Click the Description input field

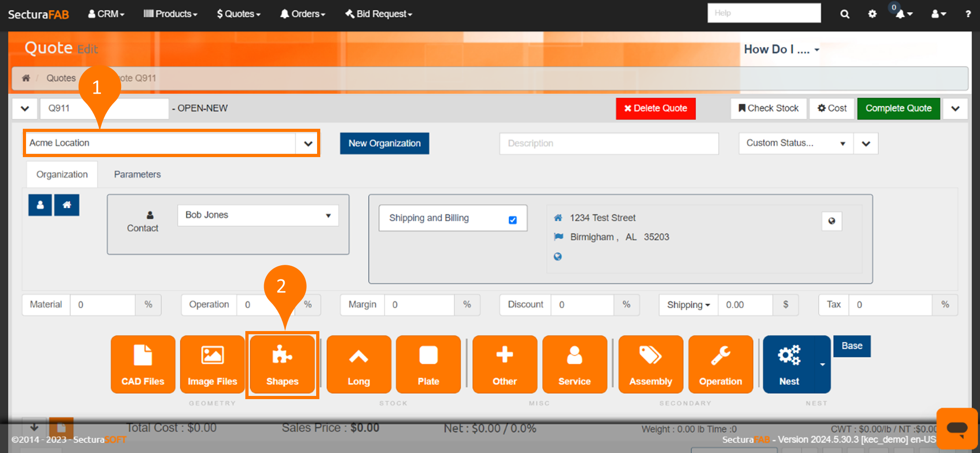[x=609, y=143]
